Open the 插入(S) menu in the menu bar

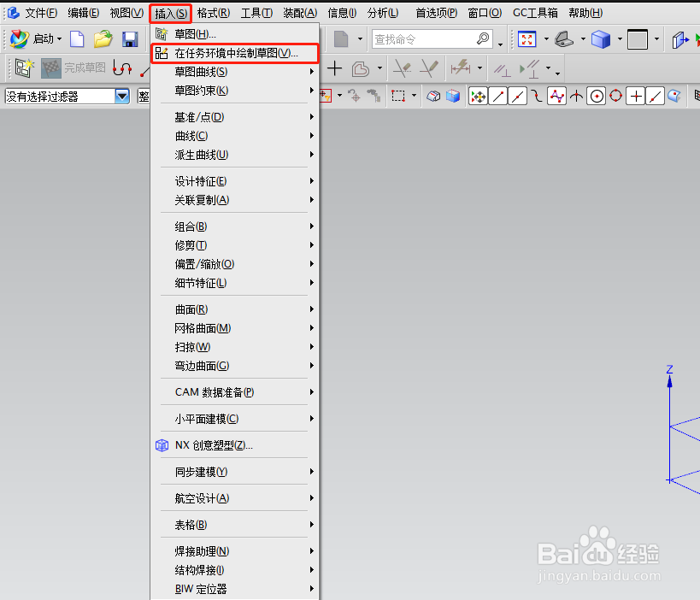point(171,14)
